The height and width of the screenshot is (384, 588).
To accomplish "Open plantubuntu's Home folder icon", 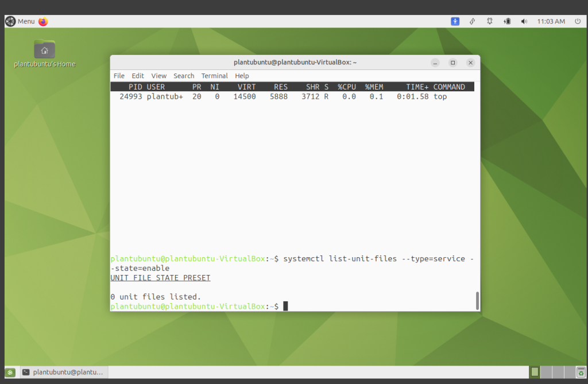I will pos(44,49).
